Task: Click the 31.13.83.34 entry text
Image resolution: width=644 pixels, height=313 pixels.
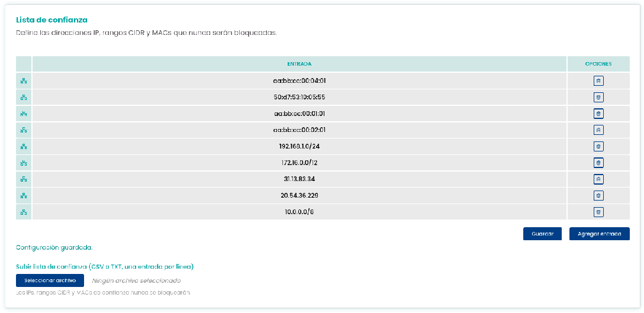Action: pyautogui.click(x=300, y=179)
